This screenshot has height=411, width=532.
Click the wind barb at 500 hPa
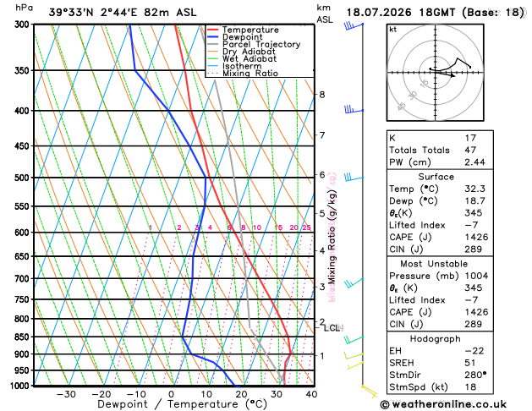[354, 177]
